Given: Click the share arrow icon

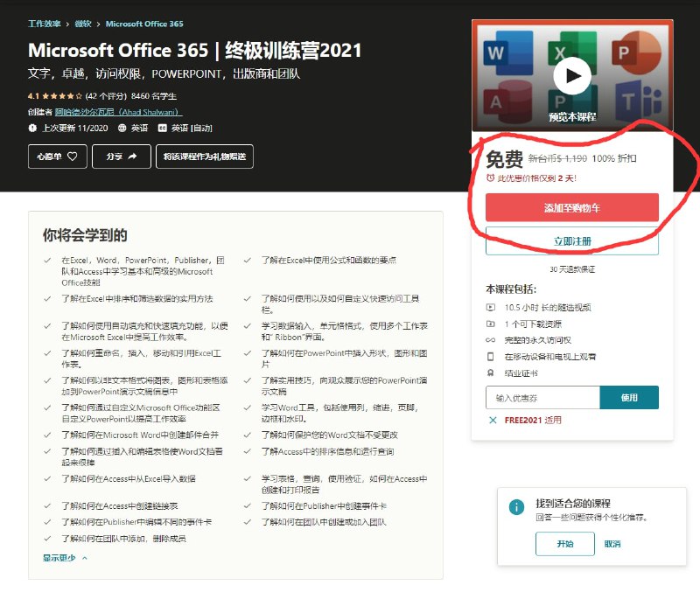Looking at the screenshot, I should 132,157.
